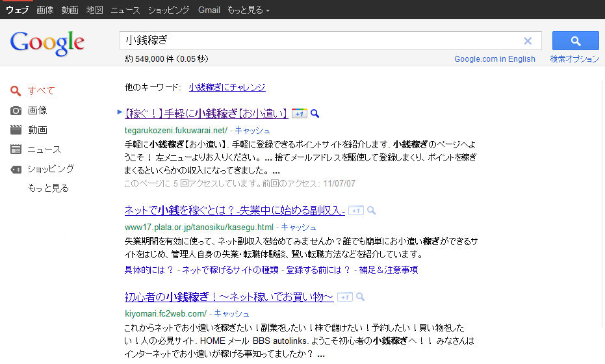The height and width of the screenshot is (364, 605).
Task: Click the camera icon for 画像
Action: [x=16, y=110]
